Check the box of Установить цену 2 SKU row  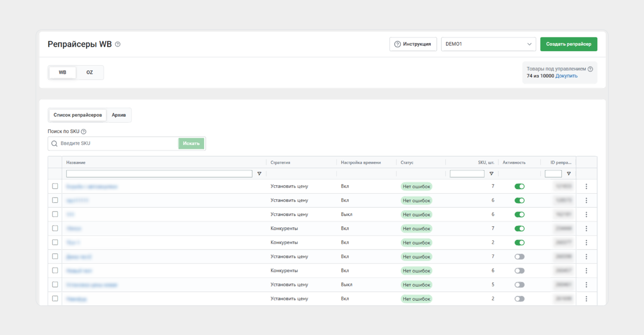(55, 298)
